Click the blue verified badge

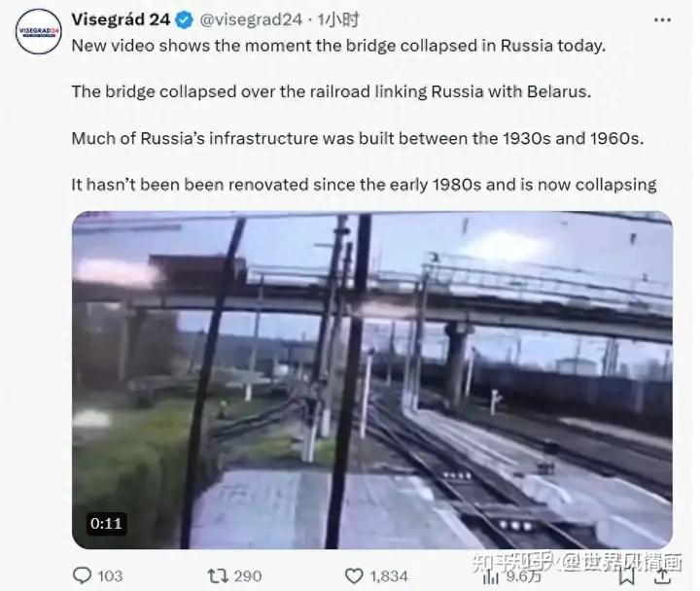coord(182,20)
